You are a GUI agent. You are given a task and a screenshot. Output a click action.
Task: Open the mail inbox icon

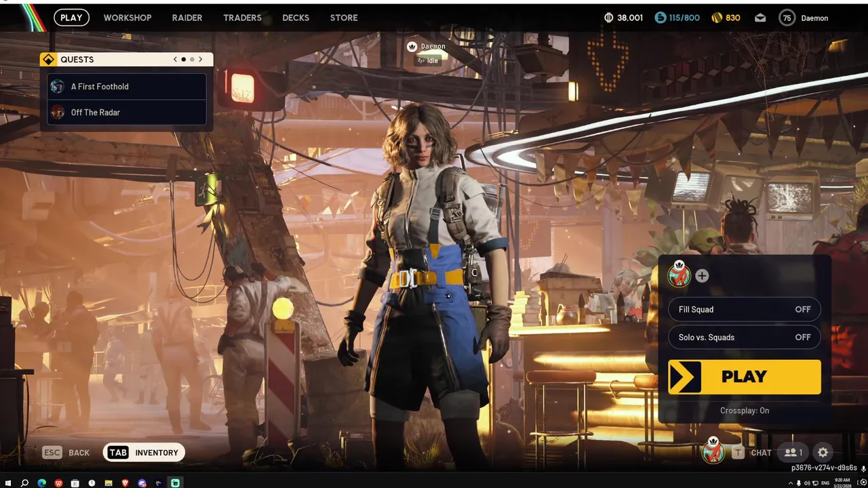(x=760, y=18)
